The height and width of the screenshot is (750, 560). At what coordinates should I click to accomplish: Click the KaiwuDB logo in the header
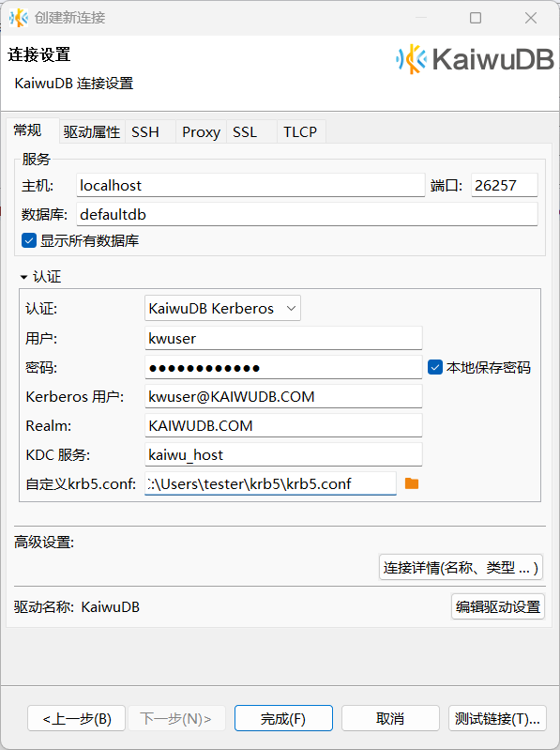click(x=475, y=59)
